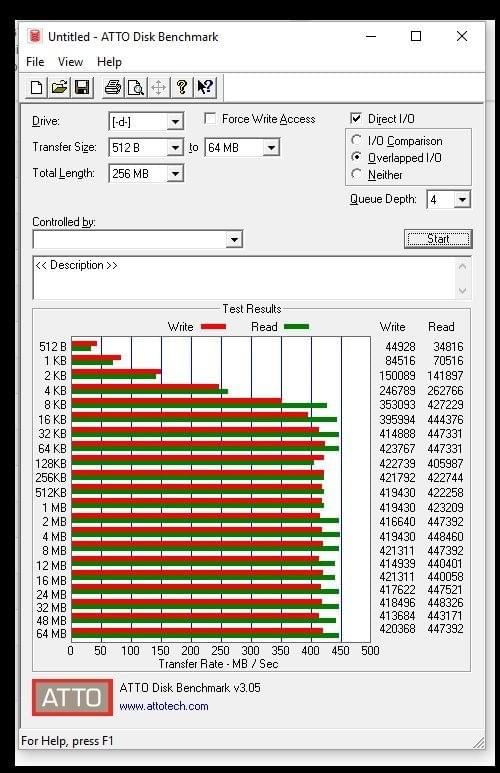Click the About question mark icon
The width and height of the screenshot is (500, 773).
point(182,88)
